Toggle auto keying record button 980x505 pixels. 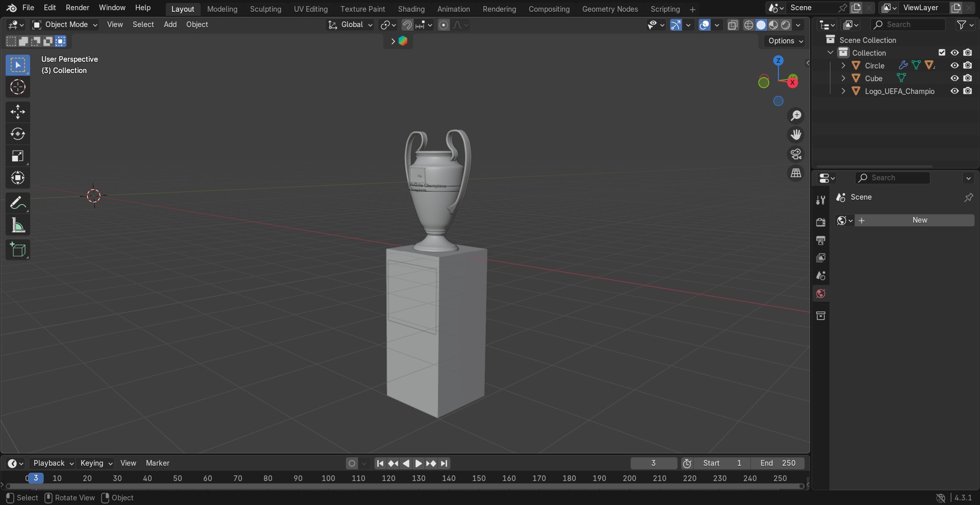click(352, 464)
